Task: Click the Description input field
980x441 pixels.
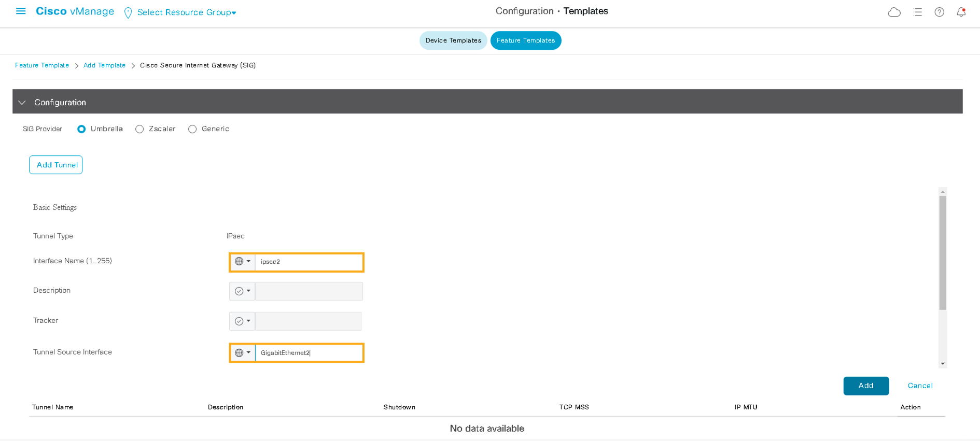Action: pos(309,291)
